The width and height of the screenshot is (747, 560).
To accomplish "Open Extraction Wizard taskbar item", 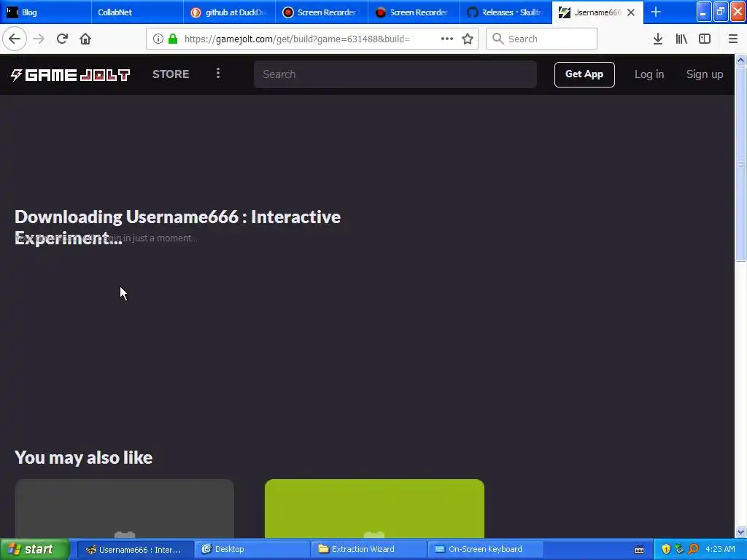I will click(368, 549).
